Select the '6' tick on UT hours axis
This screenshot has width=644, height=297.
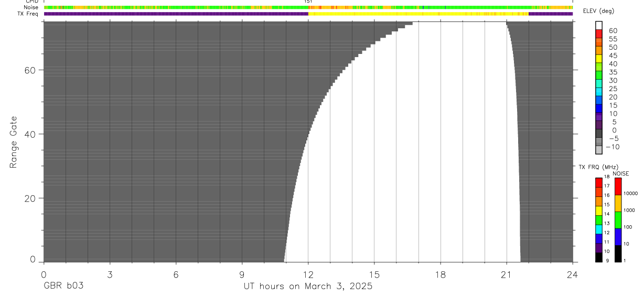pyautogui.click(x=176, y=274)
